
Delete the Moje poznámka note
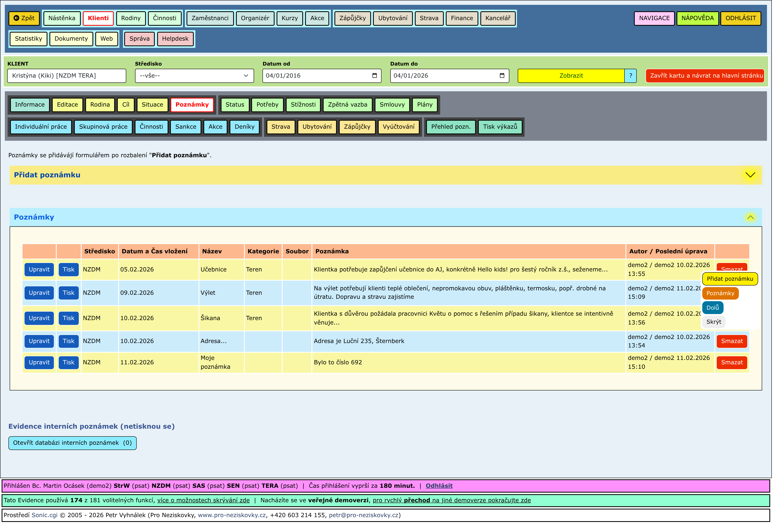coord(732,363)
